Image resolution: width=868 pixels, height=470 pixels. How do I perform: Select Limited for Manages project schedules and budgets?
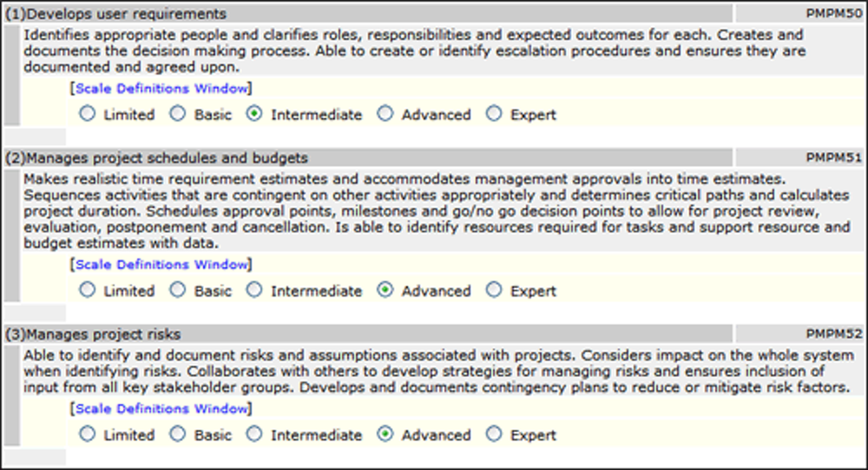click(87, 290)
